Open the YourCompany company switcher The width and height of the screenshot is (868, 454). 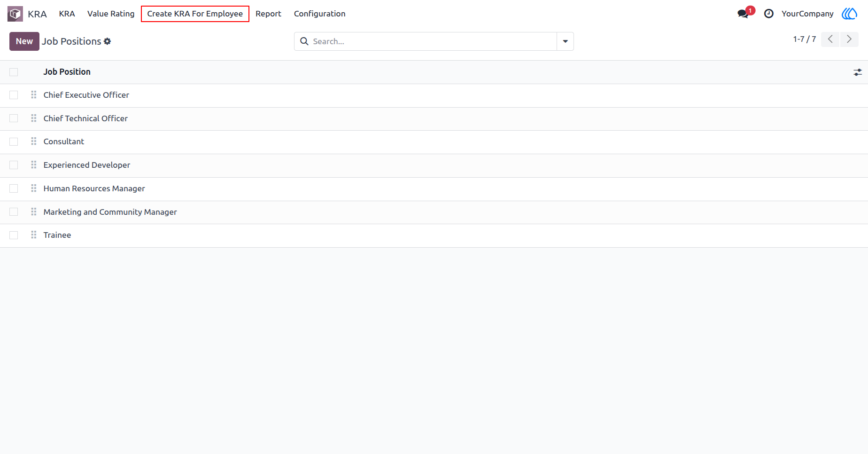(x=807, y=14)
